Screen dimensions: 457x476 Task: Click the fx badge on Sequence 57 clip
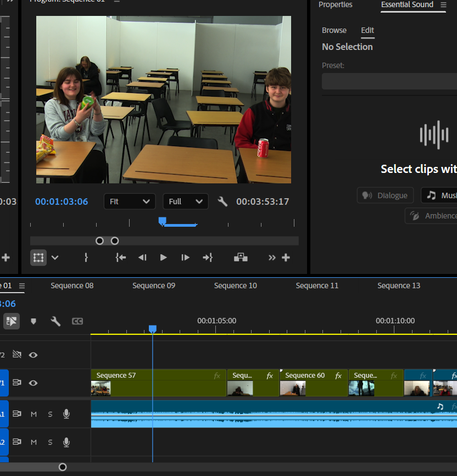217,376
